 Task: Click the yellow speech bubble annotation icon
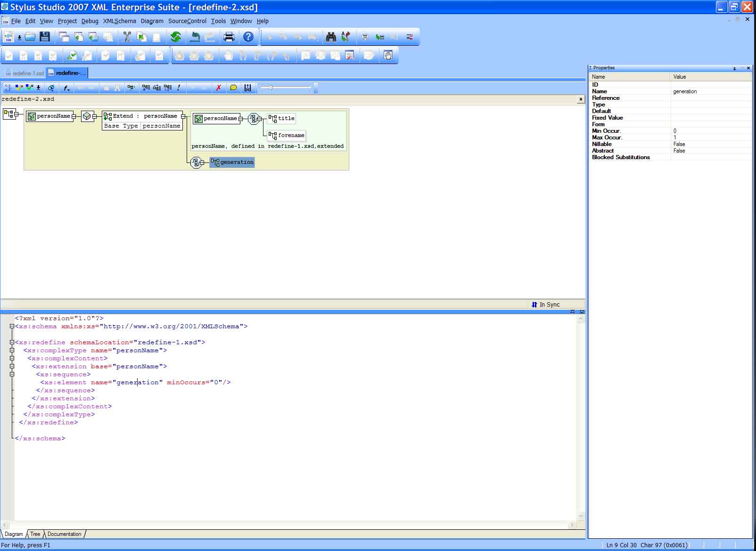(233, 88)
